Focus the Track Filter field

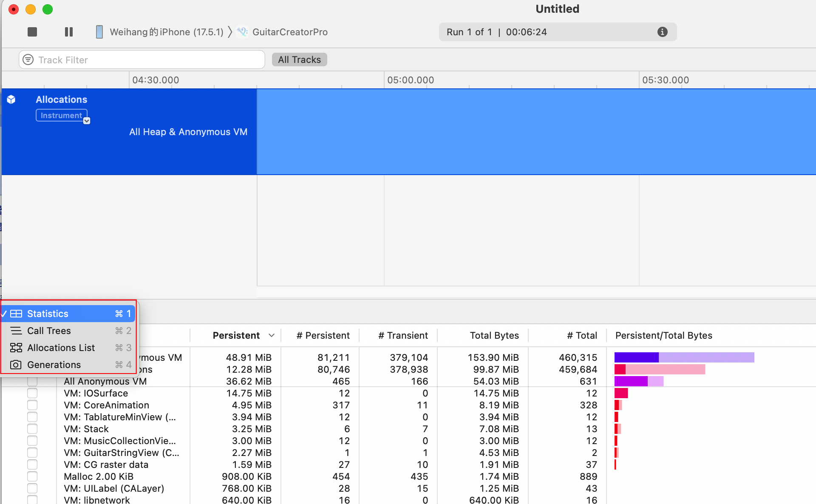point(142,59)
